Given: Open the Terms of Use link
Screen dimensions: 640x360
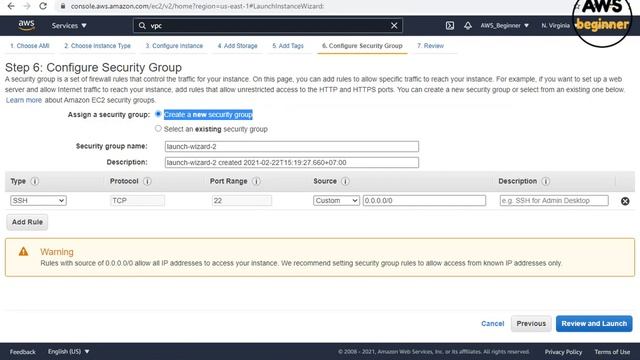Looking at the screenshot, I should click(x=612, y=352).
